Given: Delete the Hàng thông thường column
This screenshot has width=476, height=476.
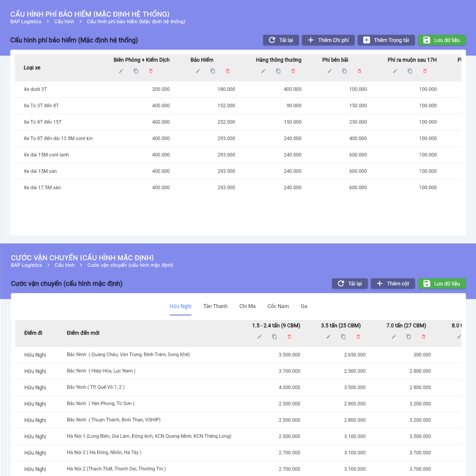Looking at the screenshot, I should coord(293,71).
